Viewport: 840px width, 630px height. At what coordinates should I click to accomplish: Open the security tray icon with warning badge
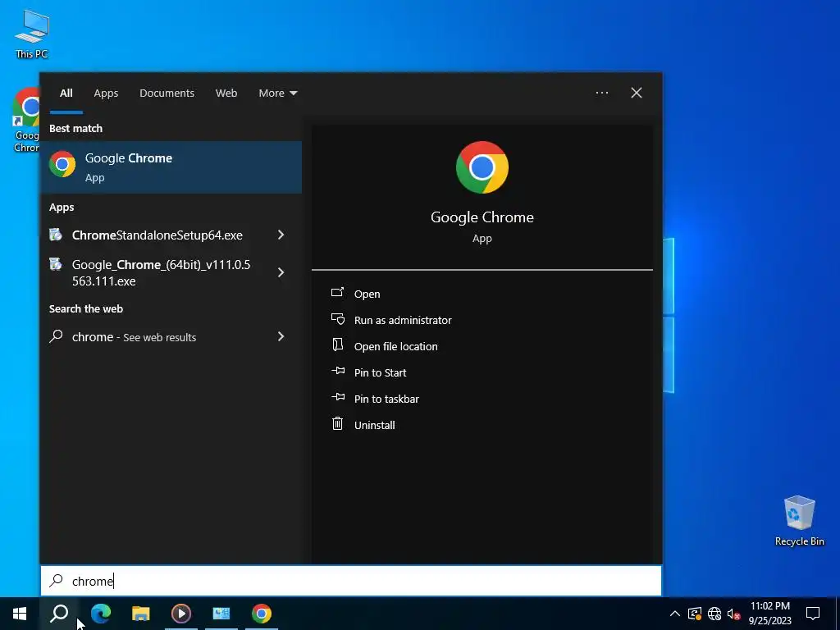click(x=695, y=614)
